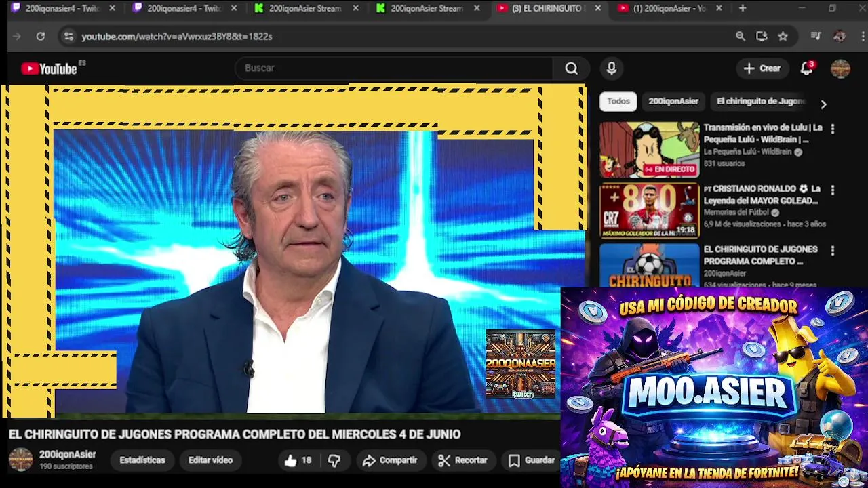Viewport: 868px width, 488px height.
Task: Close the first 200iqonasier4 Twitch tab
Action: (112, 8)
